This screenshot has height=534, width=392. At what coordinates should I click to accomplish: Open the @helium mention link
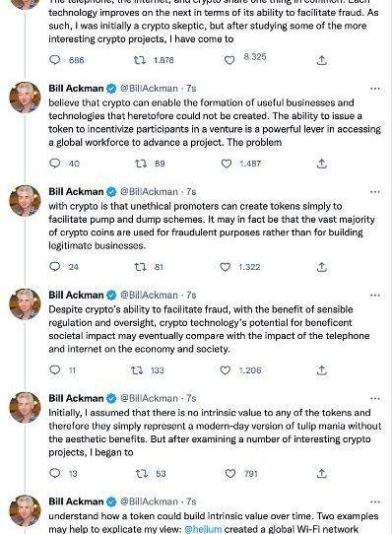click(203, 530)
